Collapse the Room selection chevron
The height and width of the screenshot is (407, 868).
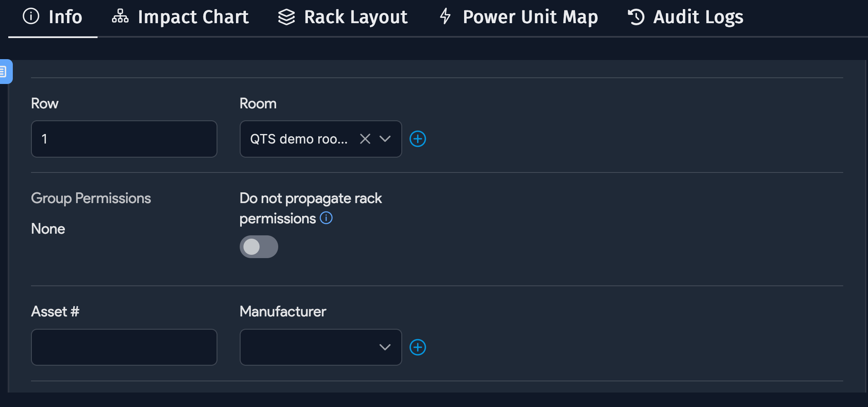pyautogui.click(x=385, y=139)
